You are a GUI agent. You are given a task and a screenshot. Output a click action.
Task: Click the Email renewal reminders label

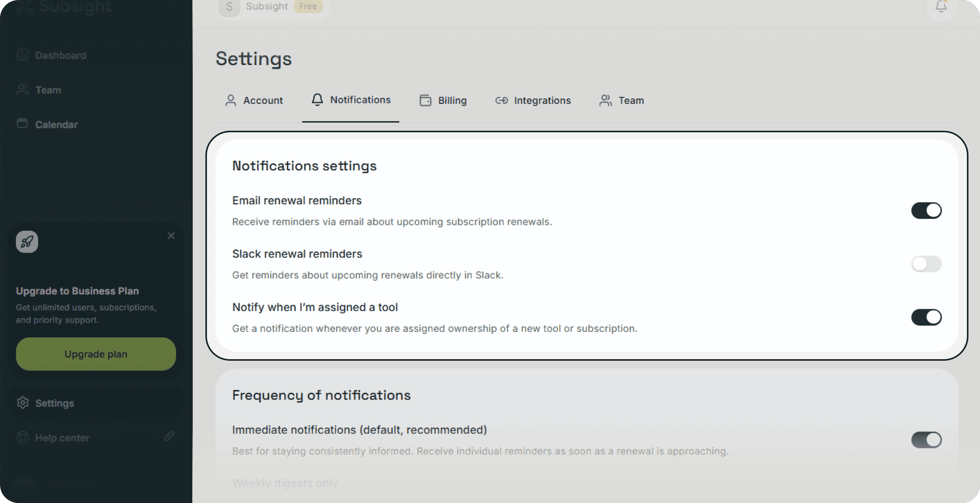click(x=297, y=201)
